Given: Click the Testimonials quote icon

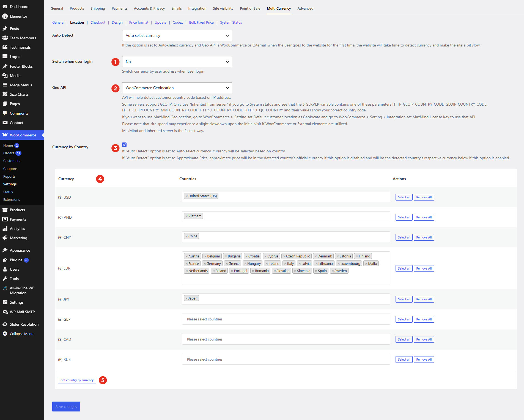Looking at the screenshot, I should [5, 47].
